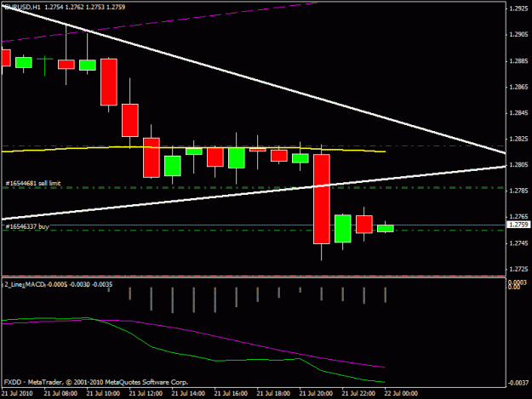Viewport: 532px width, 399px height.
Task: Click the tall red candle at 10:00
Action: pos(109,82)
